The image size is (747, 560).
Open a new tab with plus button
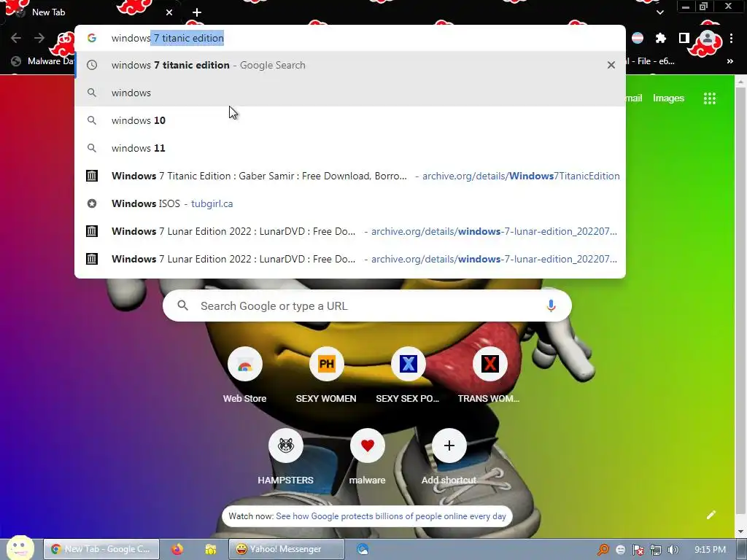(x=197, y=12)
